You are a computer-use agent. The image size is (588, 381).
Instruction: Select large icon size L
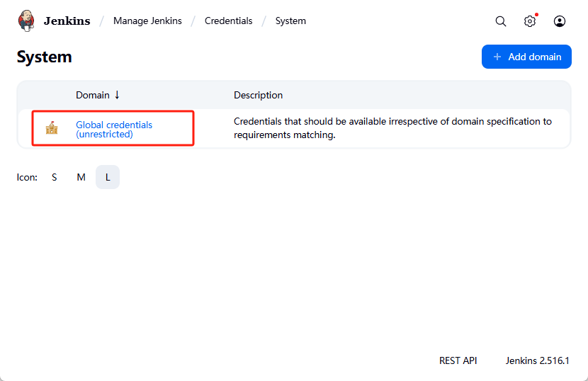[108, 177]
